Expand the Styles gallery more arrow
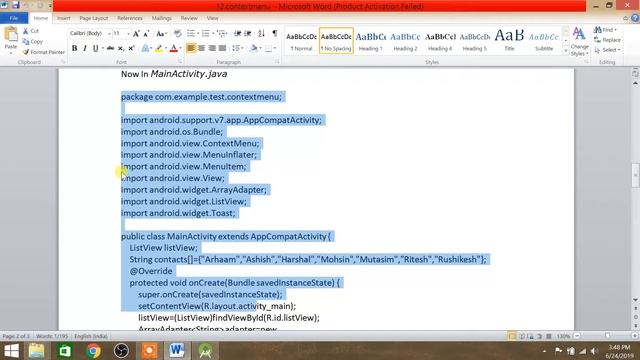This screenshot has height=360, width=640. point(566,51)
